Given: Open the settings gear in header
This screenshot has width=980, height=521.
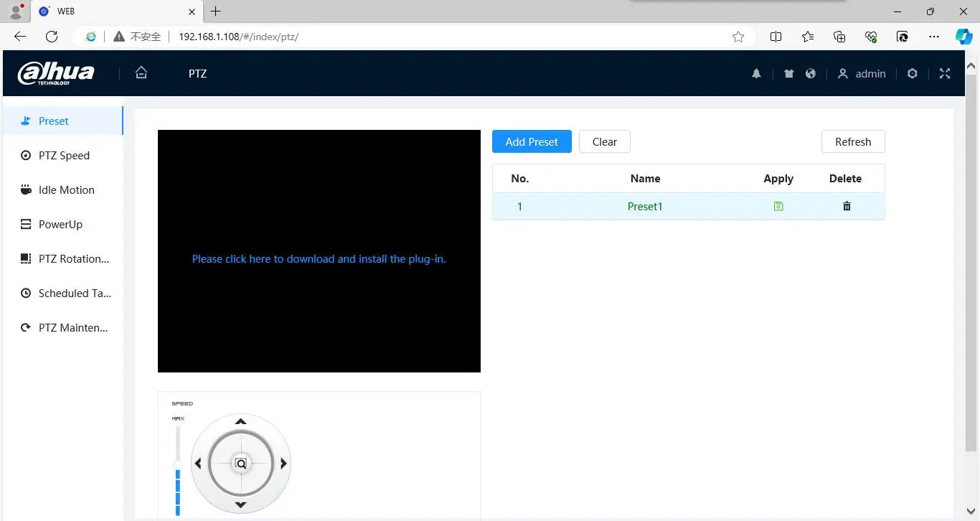Looking at the screenshot, I should click(913, 73).
